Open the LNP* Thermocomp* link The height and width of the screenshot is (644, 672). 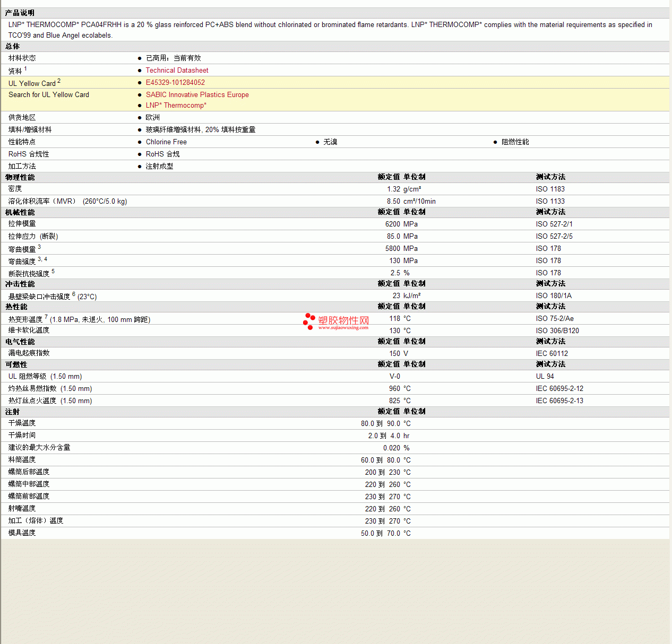[x=176, y=105]
